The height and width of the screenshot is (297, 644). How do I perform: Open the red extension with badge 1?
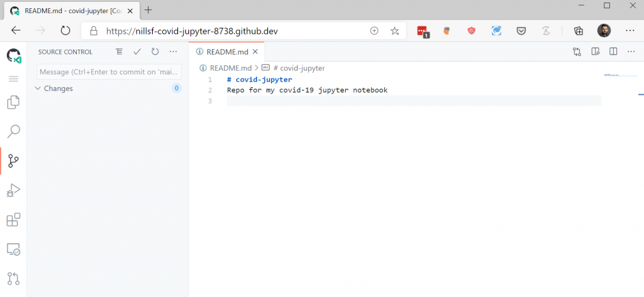(423, 31)
